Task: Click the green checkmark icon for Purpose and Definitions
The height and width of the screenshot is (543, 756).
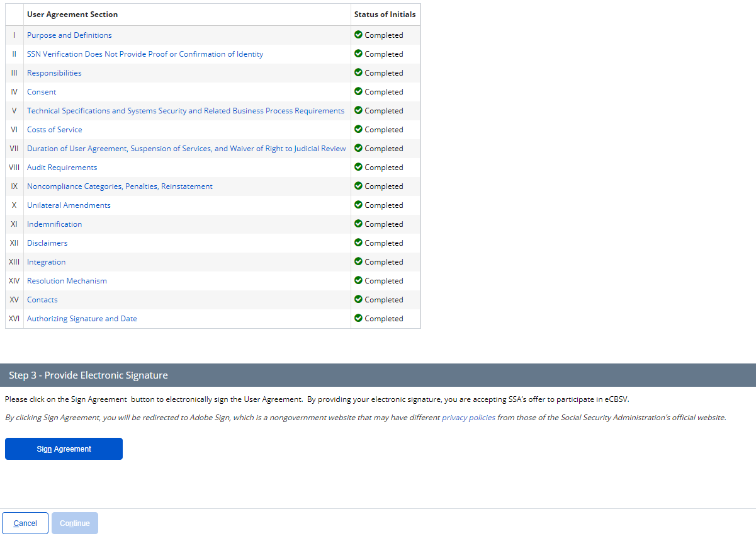Action: (358, 35)
